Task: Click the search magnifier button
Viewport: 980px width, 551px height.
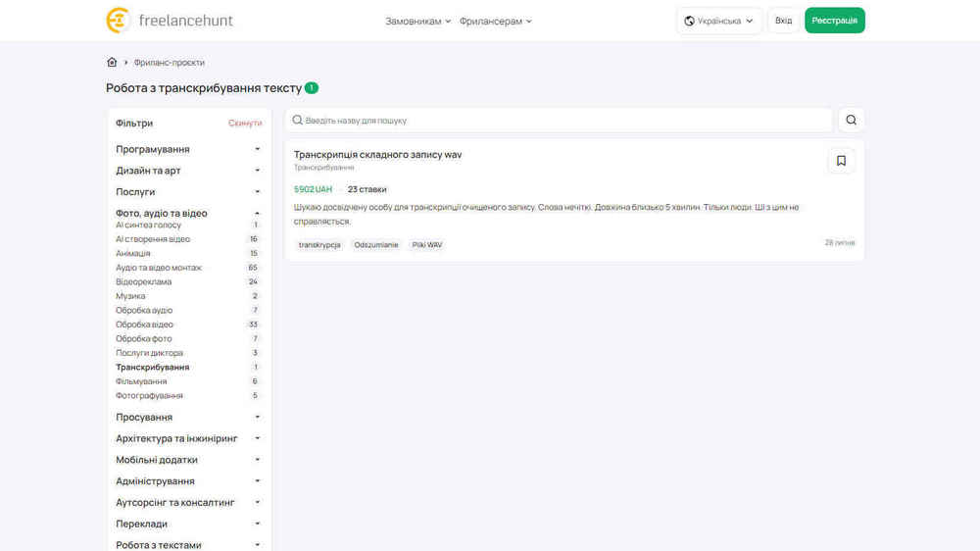Action: (852, 120)
